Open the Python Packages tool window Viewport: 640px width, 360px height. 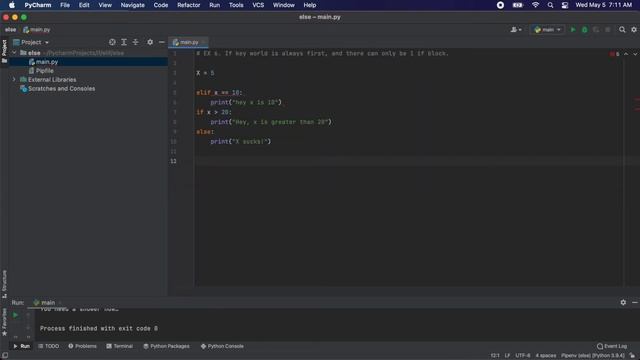[x=166, y=346]
